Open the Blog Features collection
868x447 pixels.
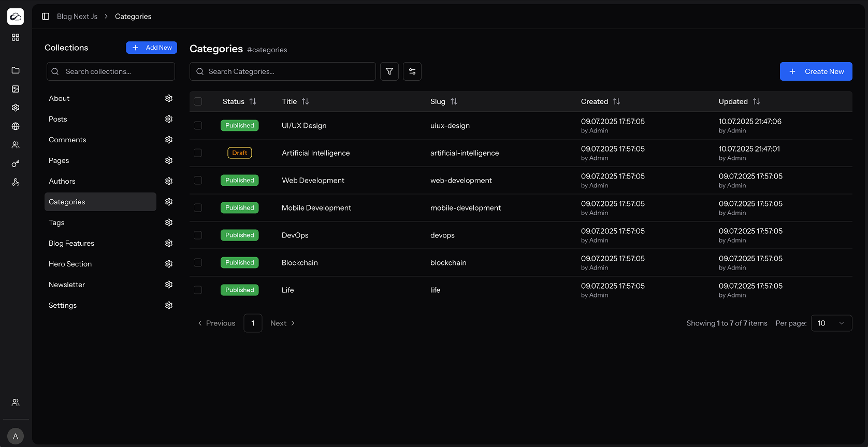point(100,243)
